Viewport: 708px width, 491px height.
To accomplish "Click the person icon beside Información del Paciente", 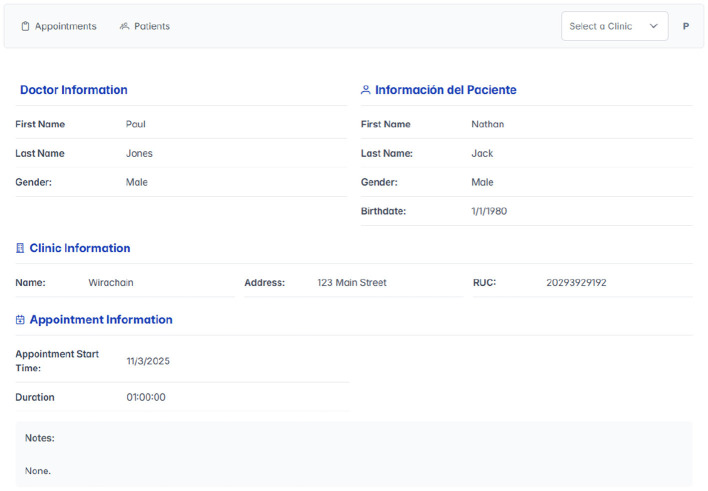I will coord(365,90).
